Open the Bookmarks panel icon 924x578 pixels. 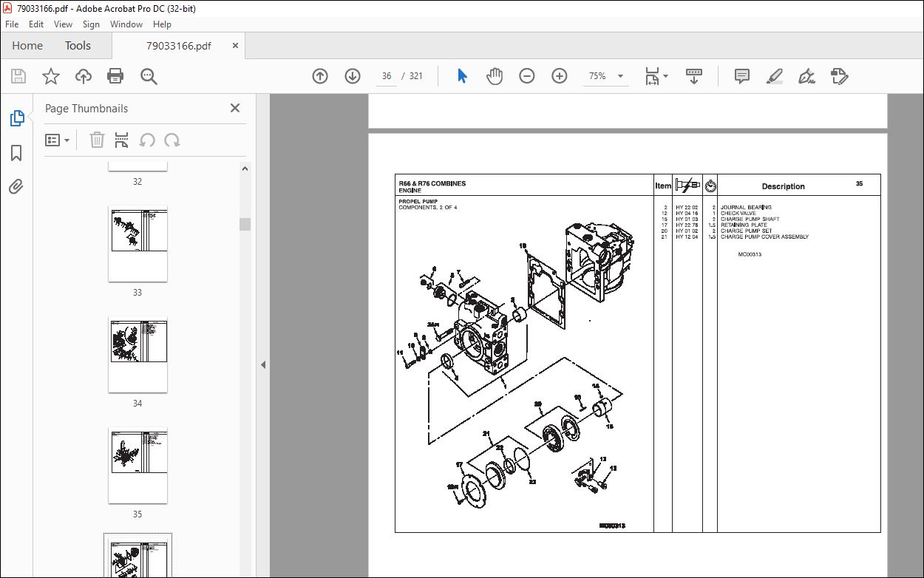tap(16, 153)
